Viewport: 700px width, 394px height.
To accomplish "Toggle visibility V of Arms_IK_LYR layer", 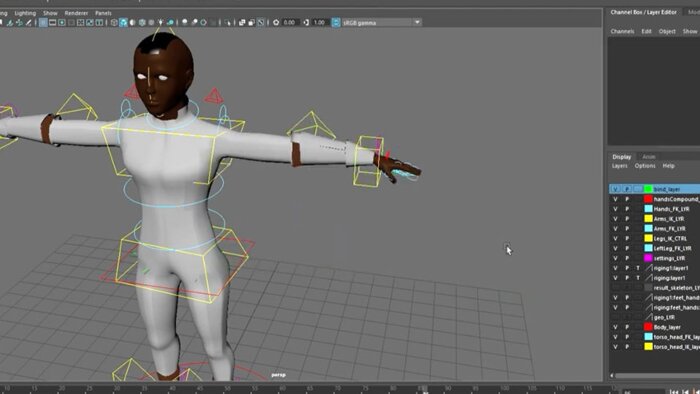I will click(615, 219).
